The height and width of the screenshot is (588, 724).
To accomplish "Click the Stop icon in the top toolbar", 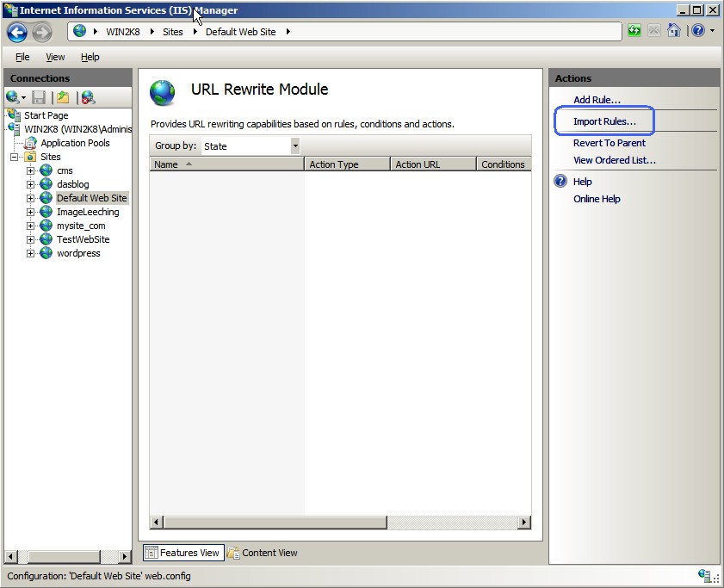I will (x=653, y=31).
